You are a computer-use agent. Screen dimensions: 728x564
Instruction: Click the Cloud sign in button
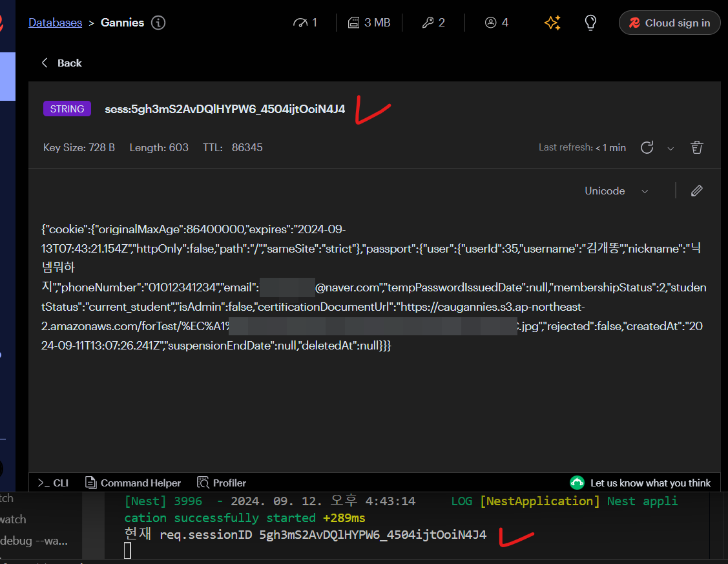669,23
